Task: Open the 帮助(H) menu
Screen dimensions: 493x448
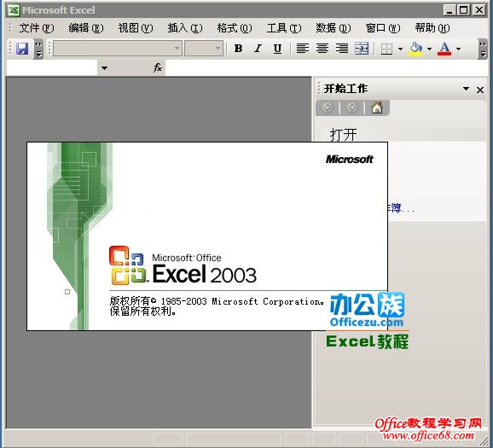Action: click(432, 28)
